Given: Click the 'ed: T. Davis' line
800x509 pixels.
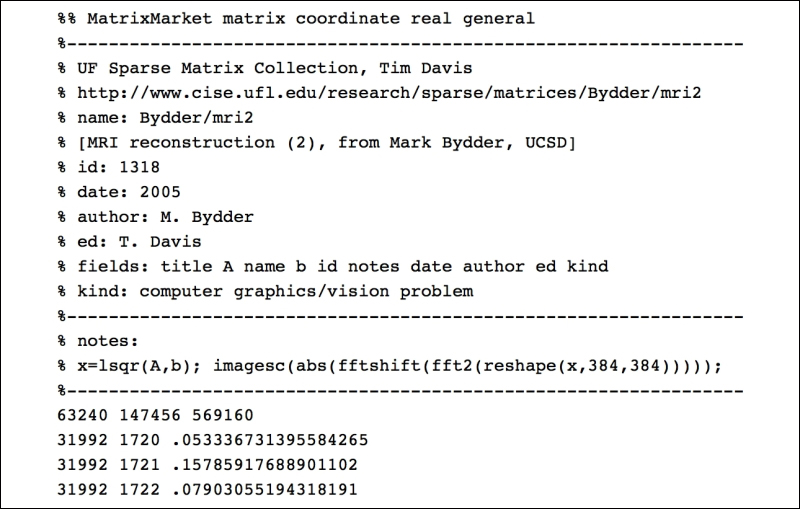Looking at the screenshot, I should pyautogui.click(x=129, y=242).
